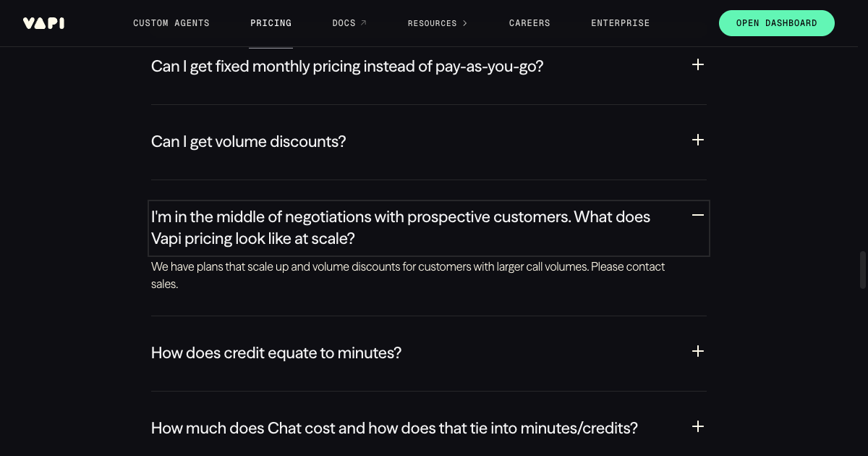Screen dimensions: 868x456
Task: Click the plus icon beside volume discounts question
Action: (697, 140)
